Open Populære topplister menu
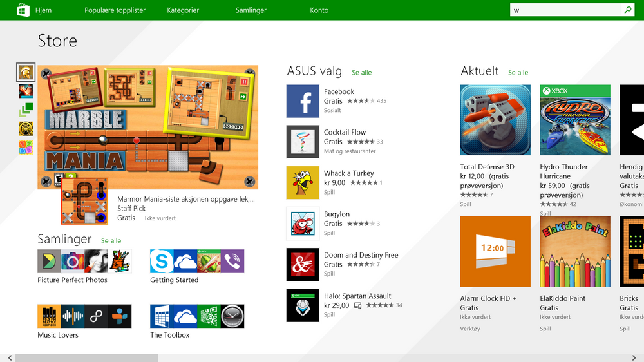This screenshot has width=644, height=362. [x=115, y=10]
